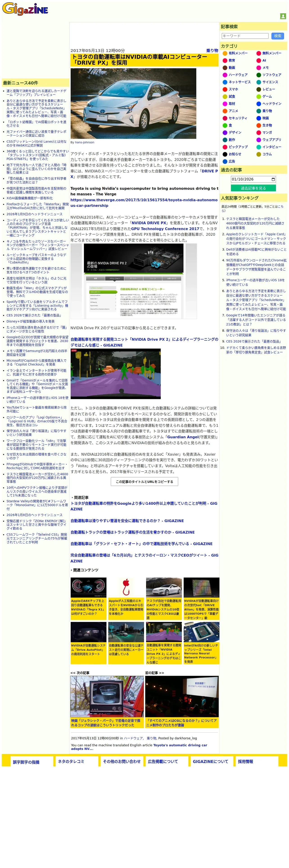The image size is (289, 868).
Task: Click the 誤字脱字の指摘 footer link
Action: pos(26,762)
